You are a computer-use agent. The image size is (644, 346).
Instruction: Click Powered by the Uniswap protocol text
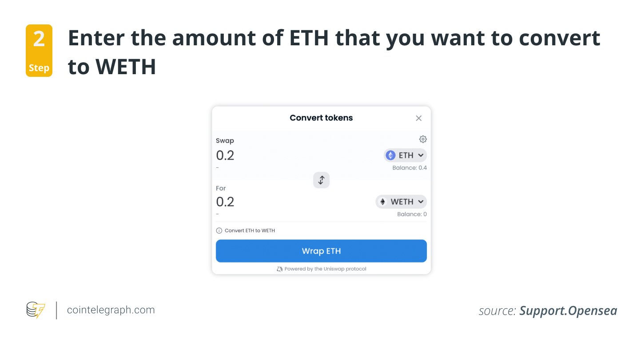(325, 269)
